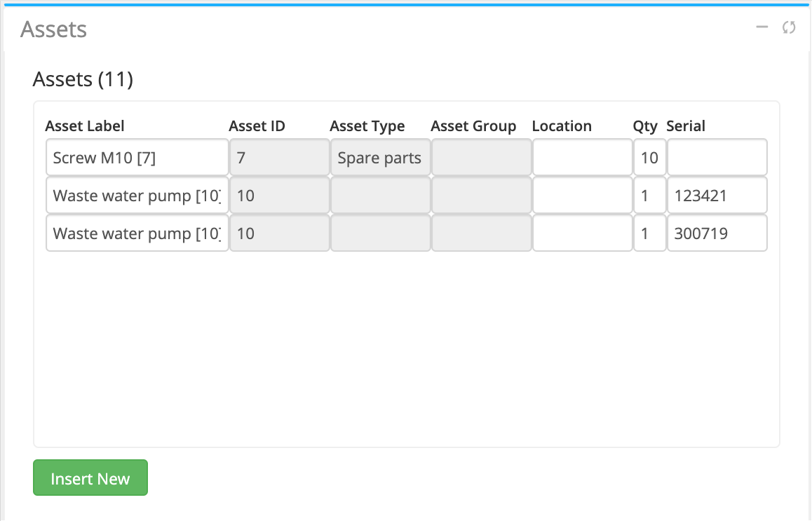
Task: Click asset label in row with serial 300719
Action: [x=137, y=234]
